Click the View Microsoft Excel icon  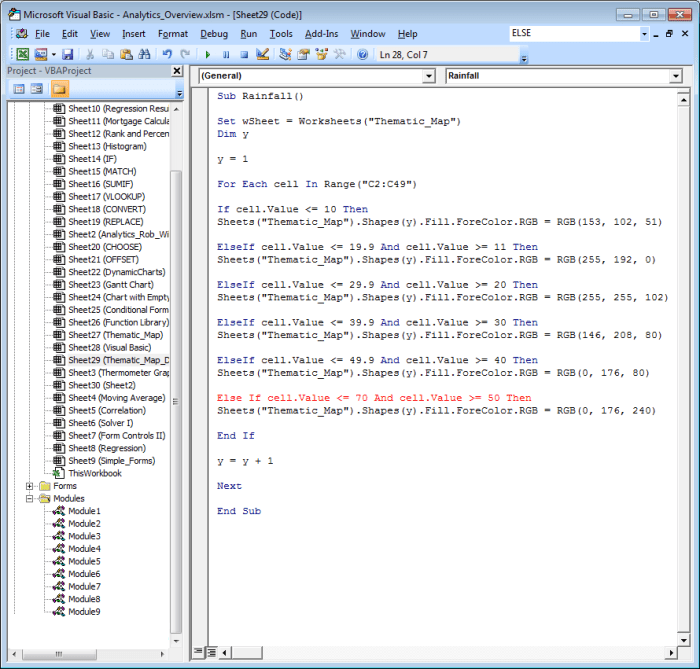[22, 54]
